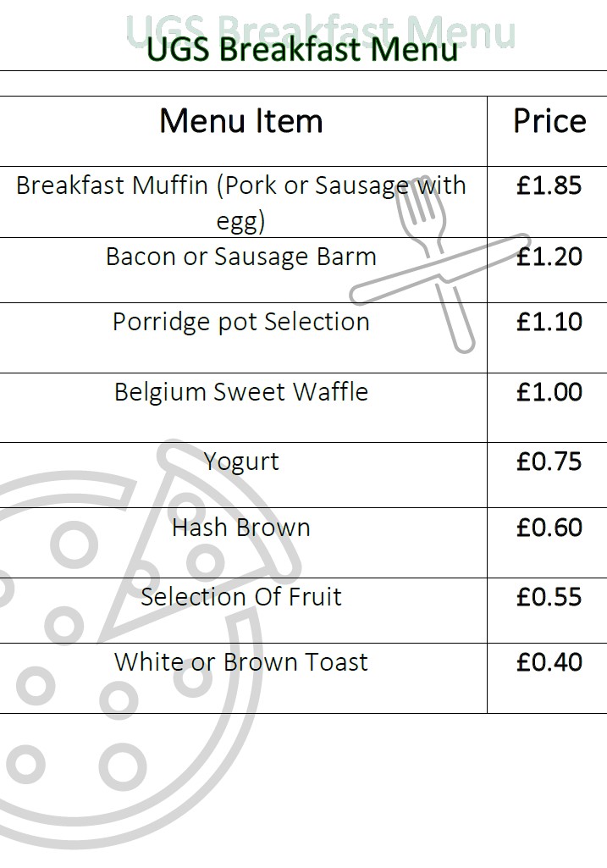This screenshot has height=868, width=607.
Task: Click the Breakfast Muffin menu item
Action: pos(241,202)
